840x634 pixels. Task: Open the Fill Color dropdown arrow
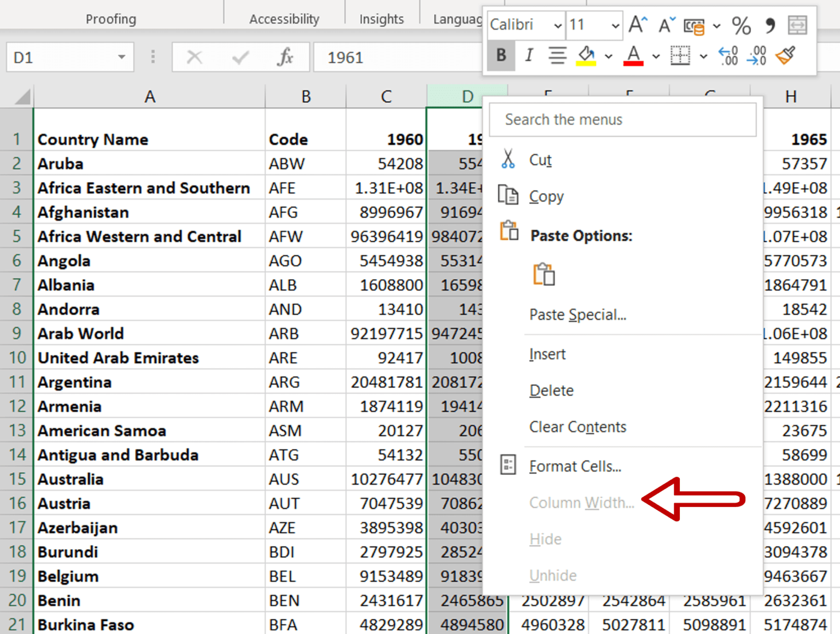pyautogui.click(x=609, y=56)
